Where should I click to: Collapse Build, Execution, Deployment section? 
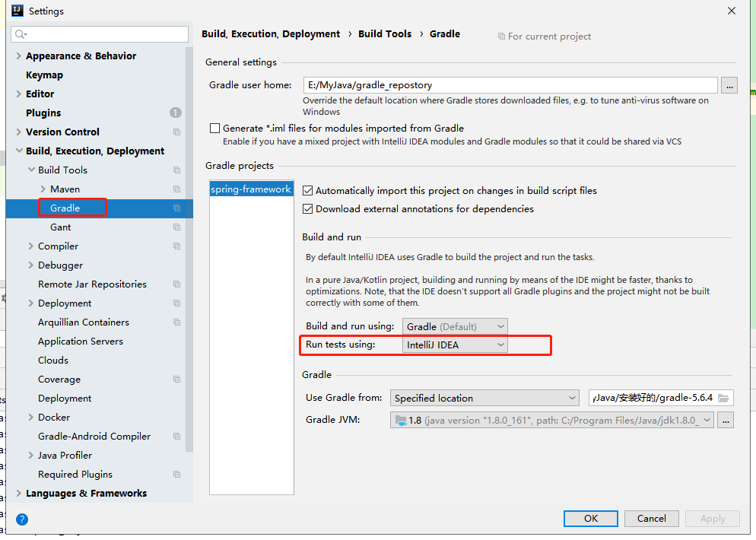(19, 151)
